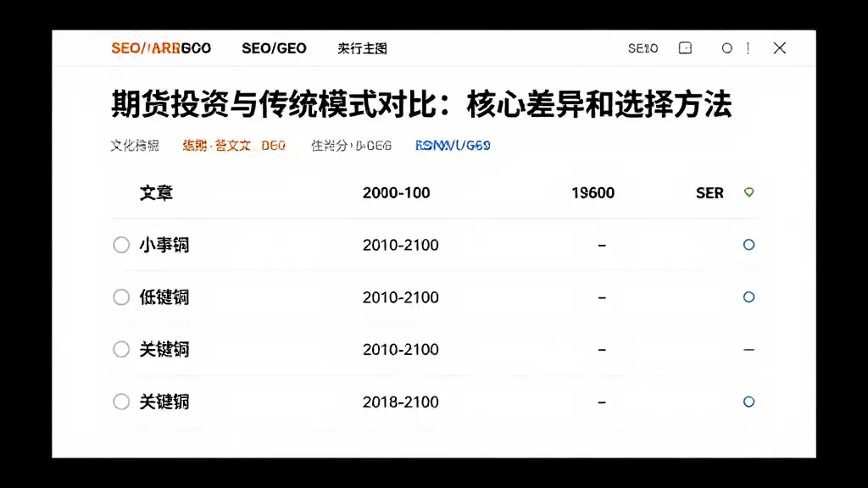This screenshot has height=488, width=868.
Task: Open the third top navigation tab
Action: 362,48
